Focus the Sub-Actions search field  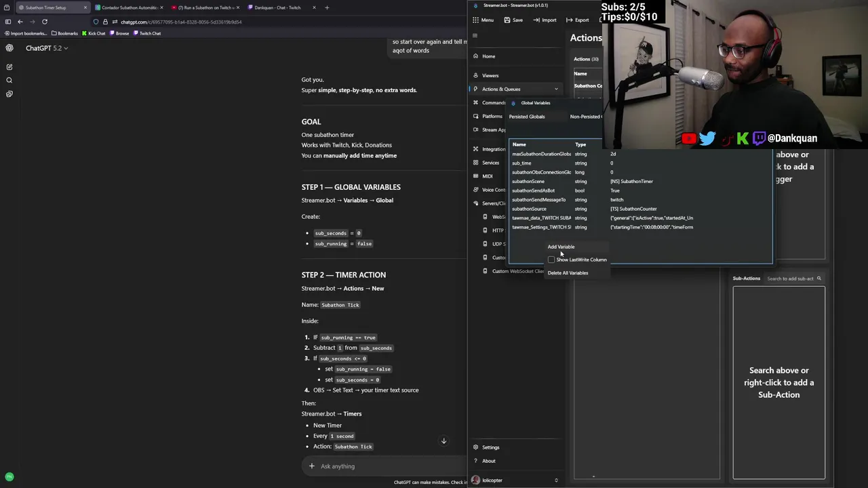[790, 279]
